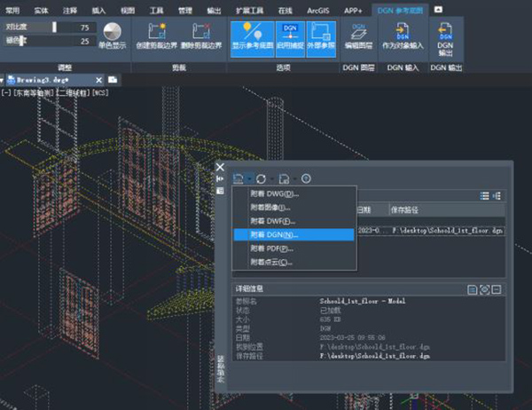Expand the attach file dropdown arrow
The image size is (532, 410).
coord(251,177)
